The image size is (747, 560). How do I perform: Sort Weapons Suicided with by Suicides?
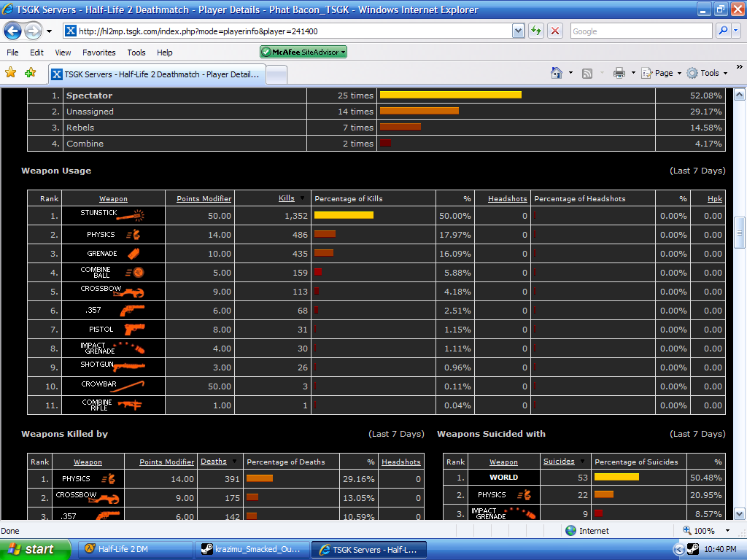click(559, 462)
